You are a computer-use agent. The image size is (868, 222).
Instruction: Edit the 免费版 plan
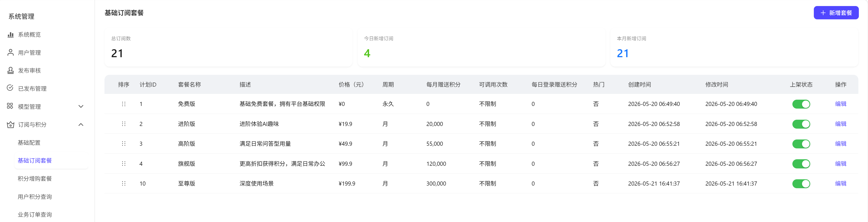tap(840, 104)
